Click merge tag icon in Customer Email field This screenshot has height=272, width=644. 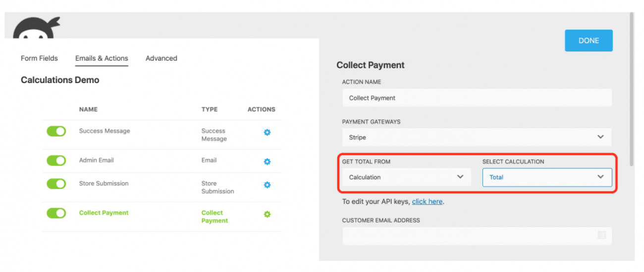pos(602,235)
